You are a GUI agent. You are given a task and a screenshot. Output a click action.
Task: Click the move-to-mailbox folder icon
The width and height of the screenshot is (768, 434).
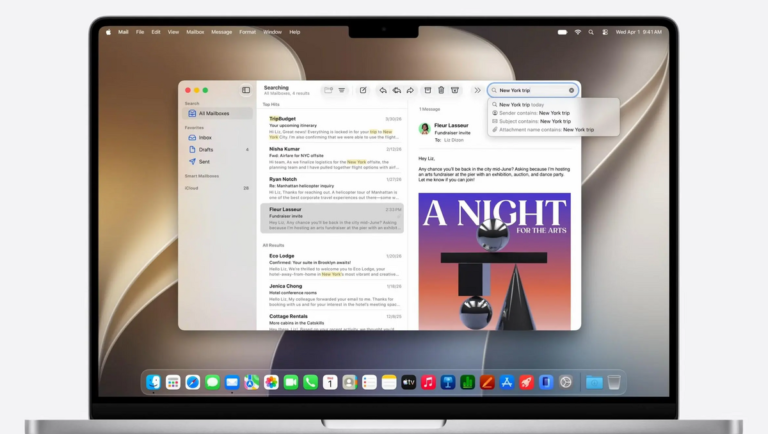pyautogui.click(x=328, y=90)
